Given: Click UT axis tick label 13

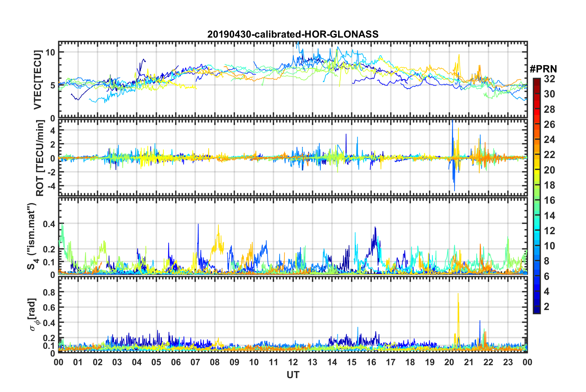Looking at the screenshot, I should (x=312, y=362).
